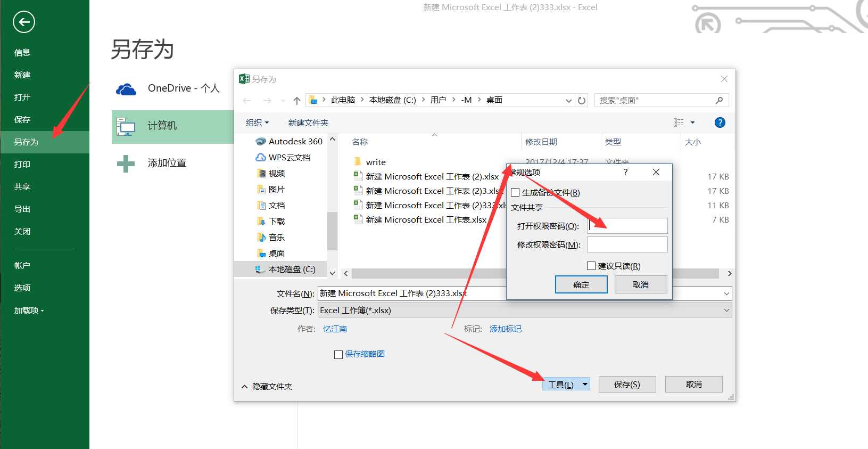Click 取消 in Save As dialog

tap(694, 384)
